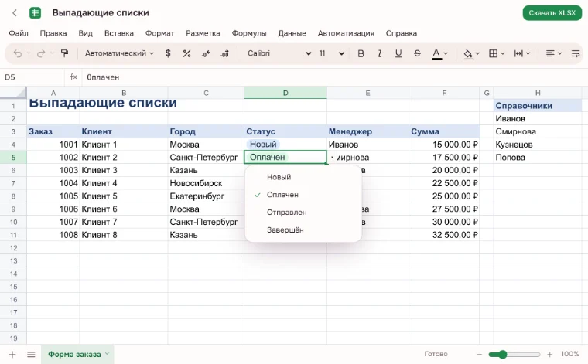Open the Вставка menu
The width and height of the screenshot is (588, 364).
(x=119, y=33)
